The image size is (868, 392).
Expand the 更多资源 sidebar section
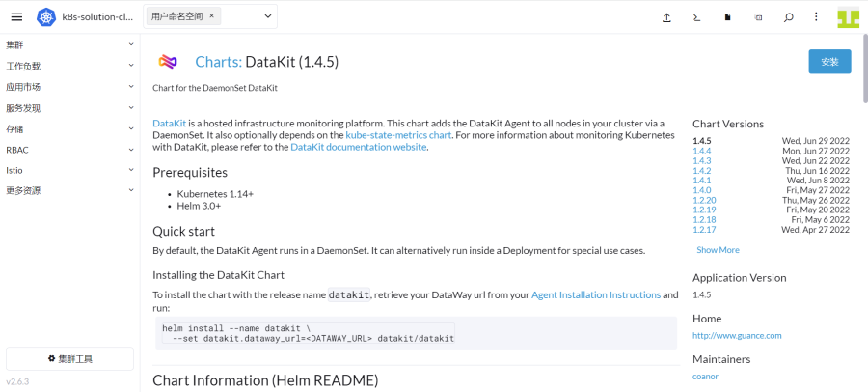[69, 191]
